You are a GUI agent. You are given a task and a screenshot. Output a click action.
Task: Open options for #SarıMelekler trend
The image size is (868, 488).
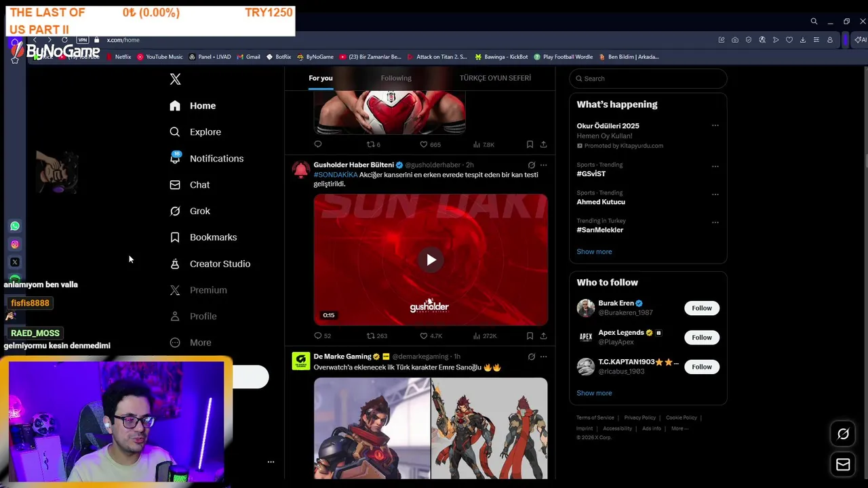tap(715, 222)
